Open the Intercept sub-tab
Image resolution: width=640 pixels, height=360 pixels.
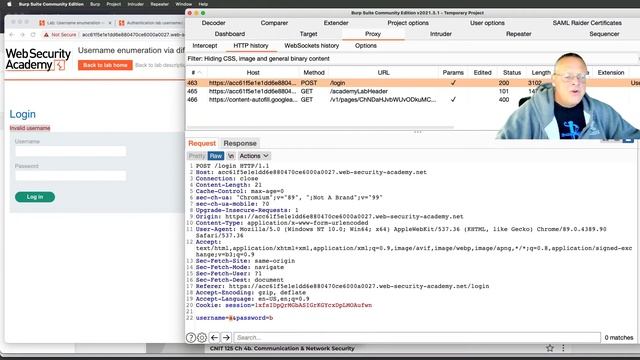pyautogui.click(x=205, y=46)
